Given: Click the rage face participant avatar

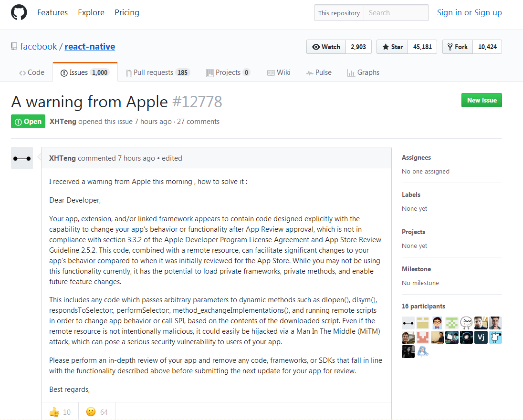Looking at the screenshot, I should pos(466,323).
